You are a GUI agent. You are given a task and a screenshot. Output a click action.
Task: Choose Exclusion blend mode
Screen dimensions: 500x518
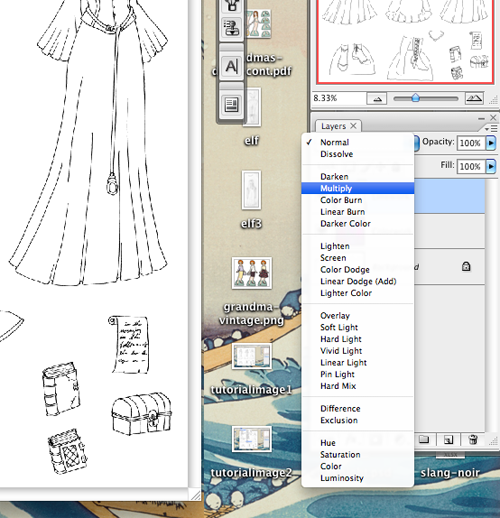pyautogui.click(x=357, y=420)
